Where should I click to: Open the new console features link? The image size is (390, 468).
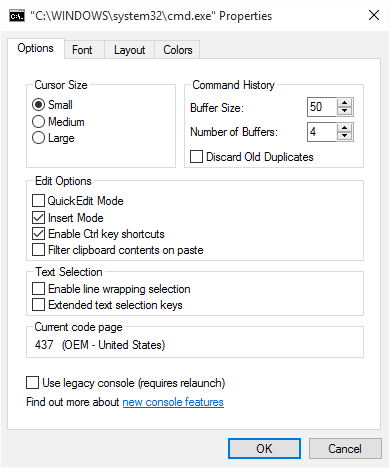pyautogui.click(x=173, y=402)
